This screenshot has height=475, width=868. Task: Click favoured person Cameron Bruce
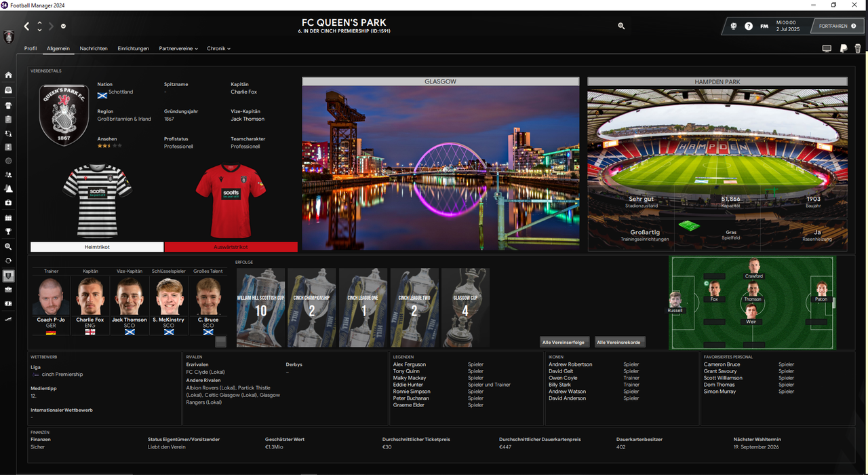(x=722, y=364)
